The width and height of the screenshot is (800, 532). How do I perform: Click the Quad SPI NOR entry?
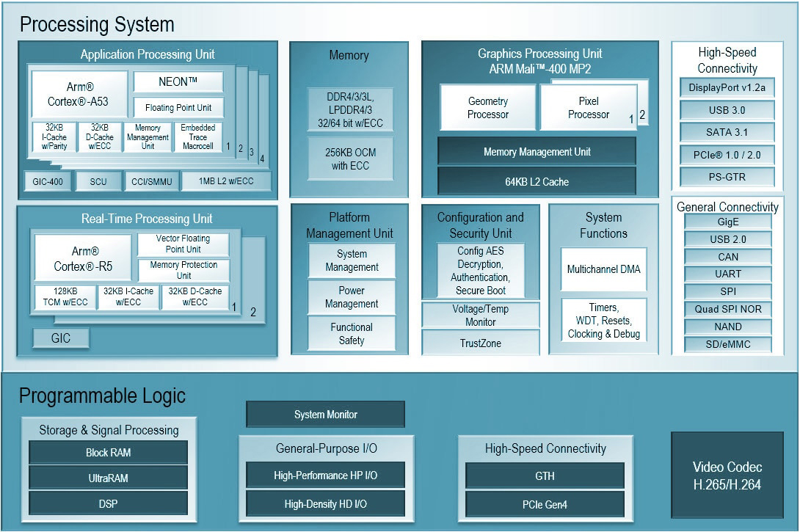(x=727, y=309)
